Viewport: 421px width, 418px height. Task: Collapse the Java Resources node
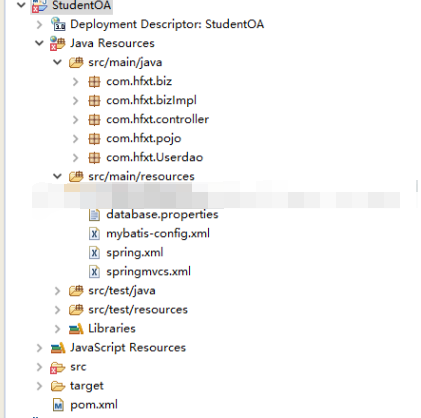pos(39,43)
